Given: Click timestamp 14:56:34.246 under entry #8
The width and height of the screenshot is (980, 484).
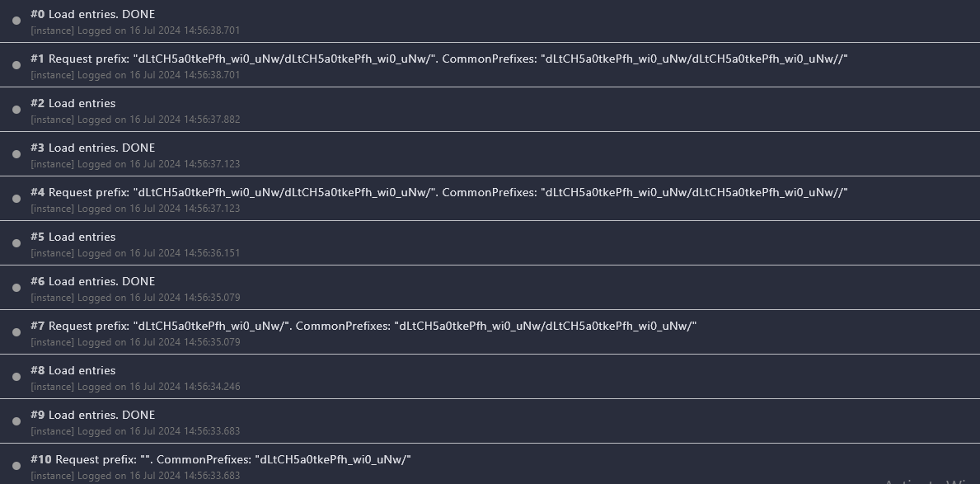Looking at the screenshot, I should [211, 387].
